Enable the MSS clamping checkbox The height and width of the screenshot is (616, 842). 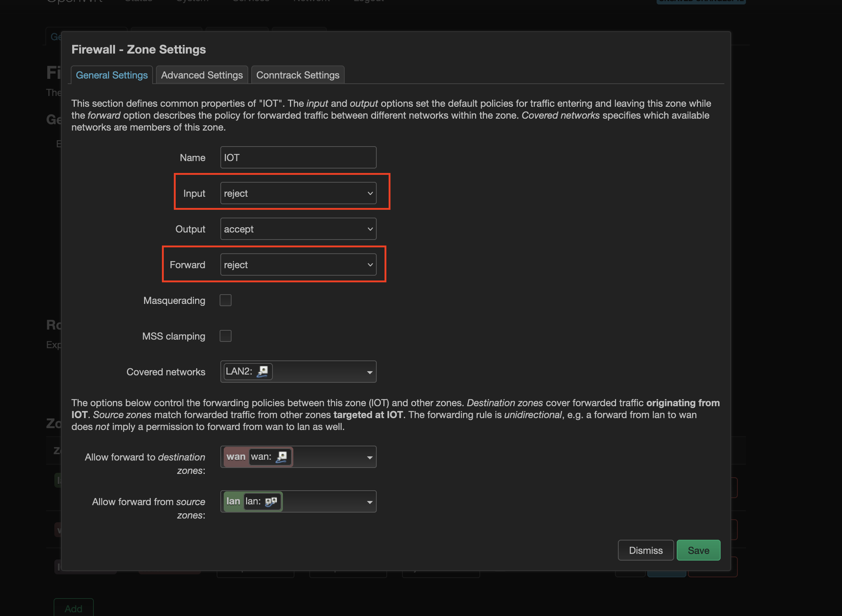pos(226,336)
